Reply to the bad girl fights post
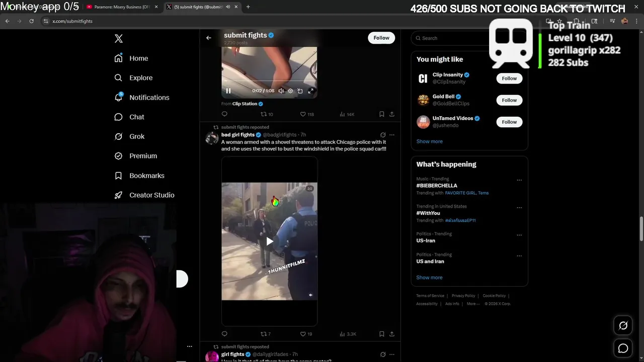The height and width of the screenshot is (362, 644). tap(224, 334)
